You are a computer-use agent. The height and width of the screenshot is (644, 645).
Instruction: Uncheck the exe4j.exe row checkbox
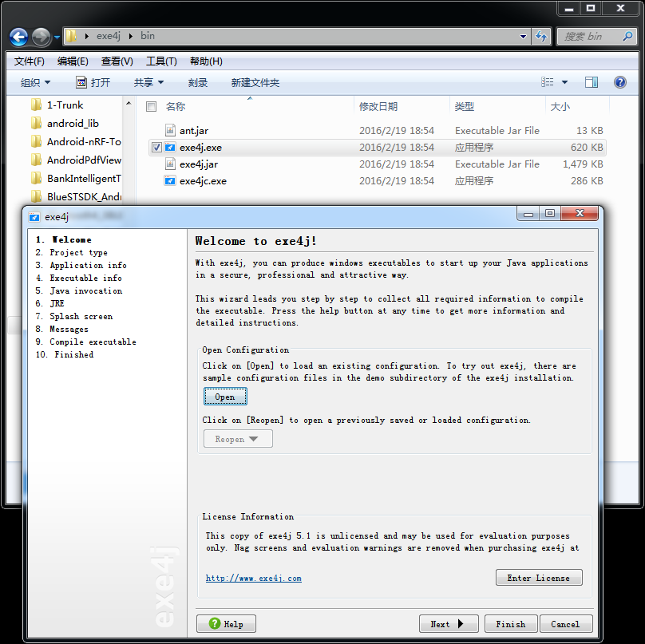pos(156,147)
